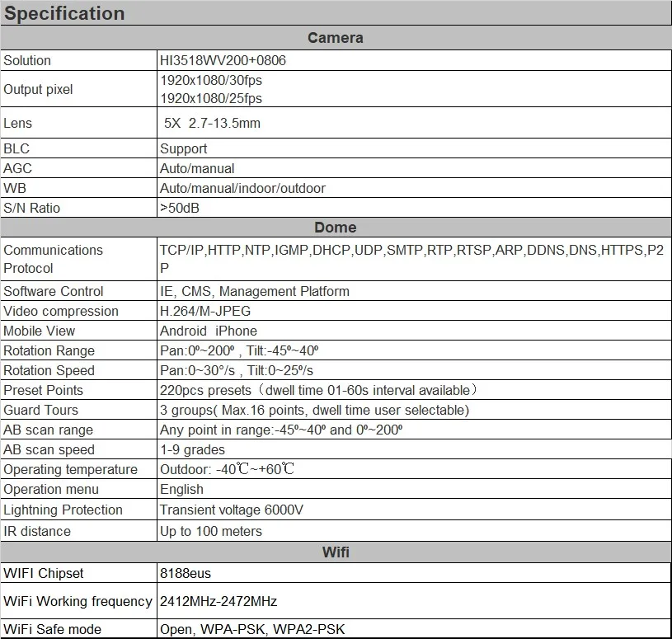Select the 'H.264/M-JPEG' value

pos(205,311)
